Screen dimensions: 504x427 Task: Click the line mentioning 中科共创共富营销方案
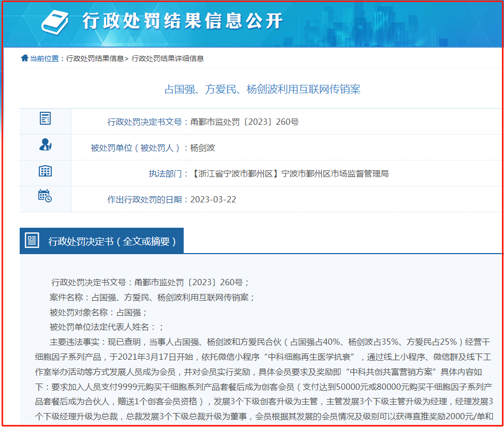(258, 372)
